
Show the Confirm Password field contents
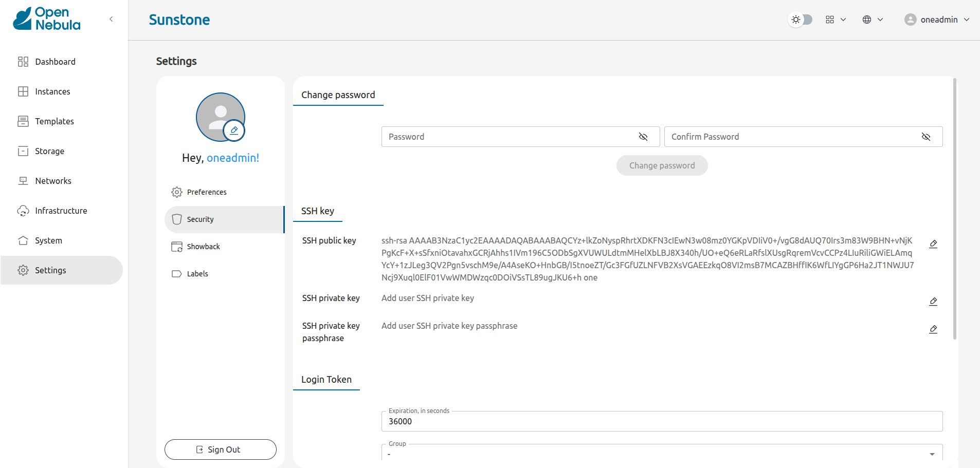point(927,137)
